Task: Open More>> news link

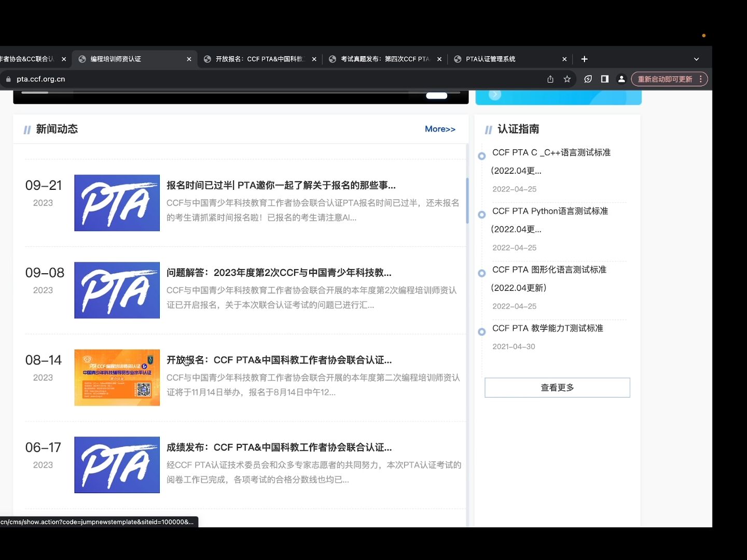Action: pyautogui.click(x=440, y=129)
